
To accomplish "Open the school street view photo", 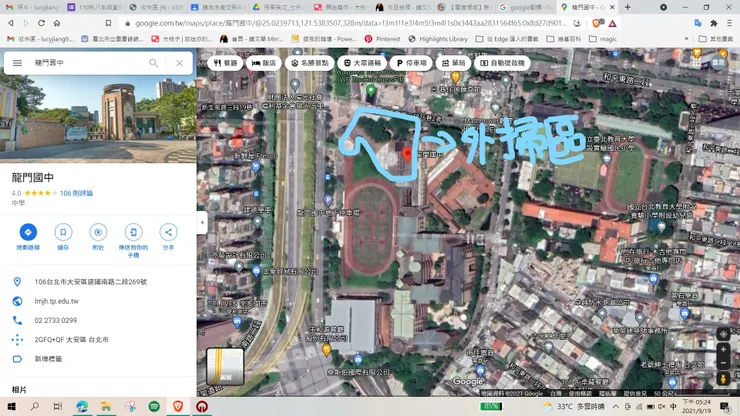I will pos(98,119).
